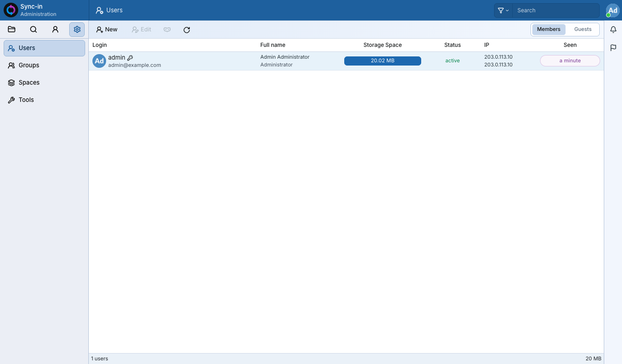Image resolution: width=622 pixels, height=364 pixels.
Task: Click the admin@example.com email text
Action: 135,65
